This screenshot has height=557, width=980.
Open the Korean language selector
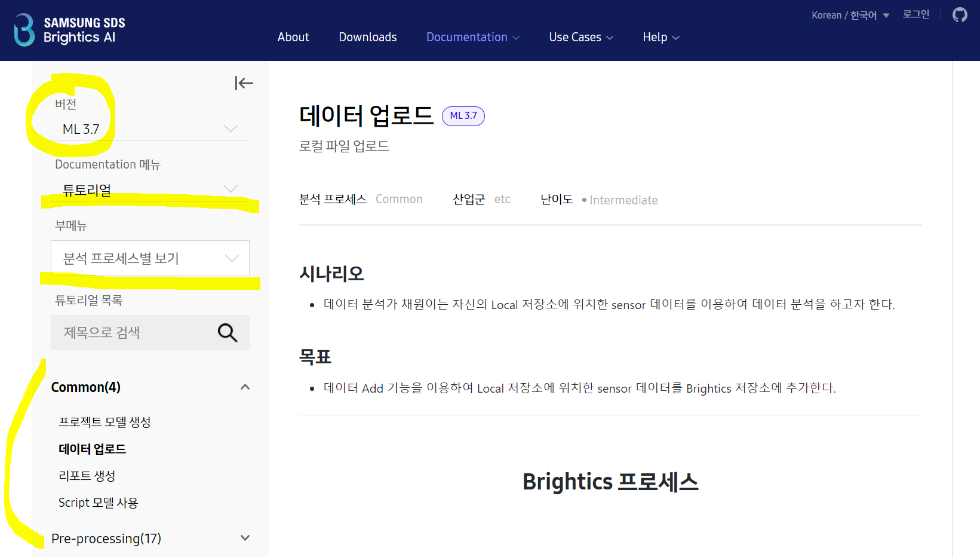tap(850, 15)
